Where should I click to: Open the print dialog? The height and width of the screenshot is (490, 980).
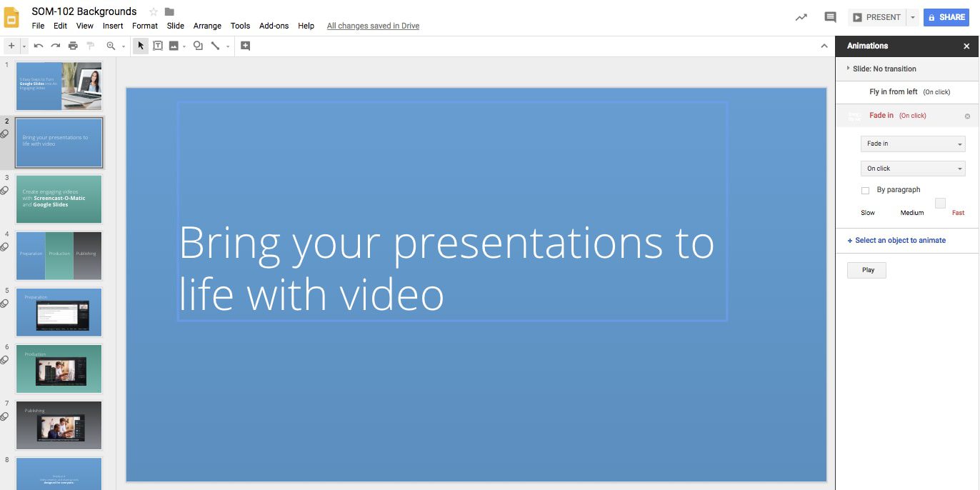coord(73,45)
